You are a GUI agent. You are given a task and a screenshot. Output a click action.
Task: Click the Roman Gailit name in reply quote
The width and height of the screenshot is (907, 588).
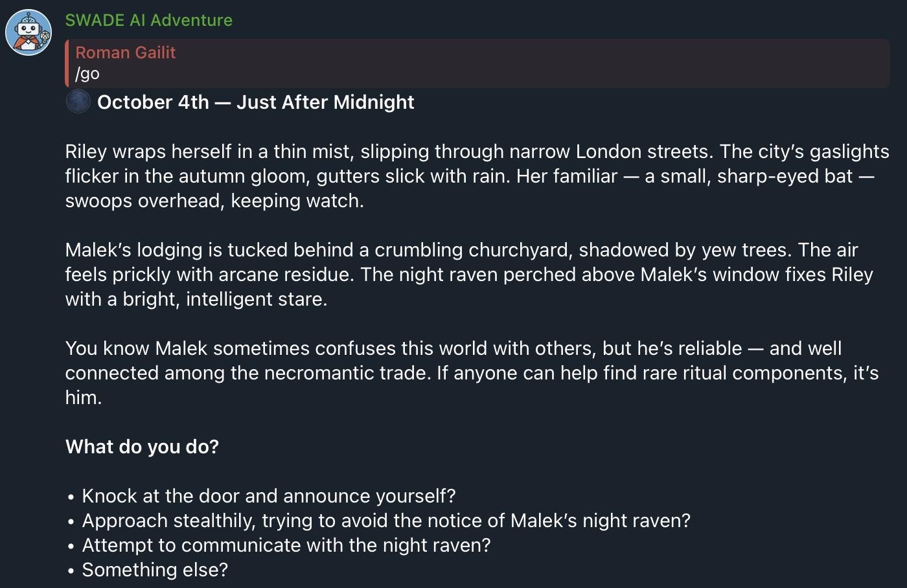pyautogui.click(x=125, y=52)
